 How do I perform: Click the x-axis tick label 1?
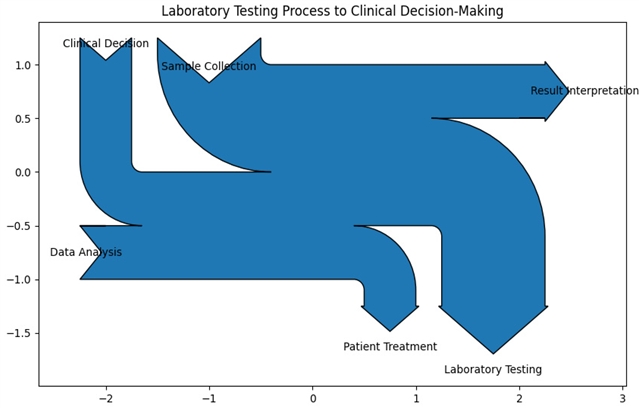(x=416, y=399)
